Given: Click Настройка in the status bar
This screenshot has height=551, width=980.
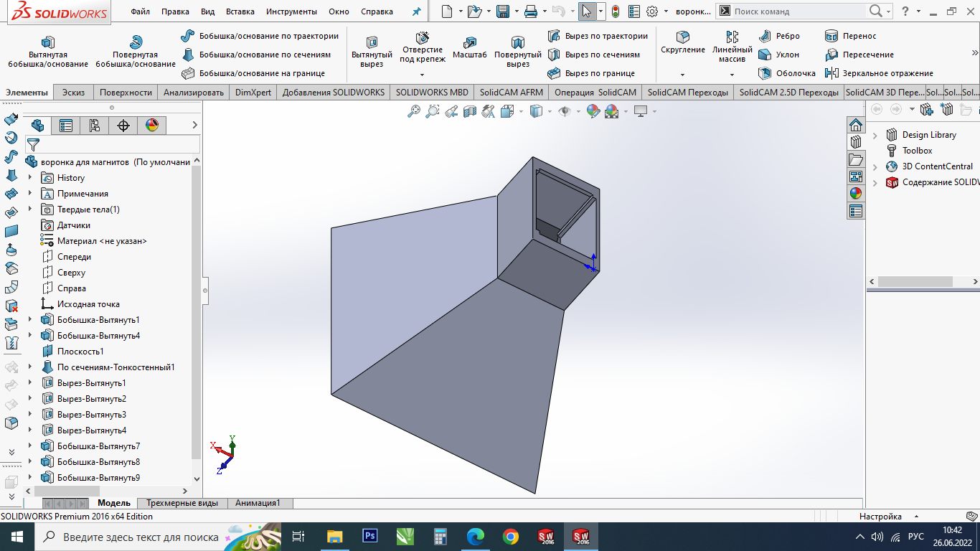Looking at the screenshot, I should click(x=880, y=517).
